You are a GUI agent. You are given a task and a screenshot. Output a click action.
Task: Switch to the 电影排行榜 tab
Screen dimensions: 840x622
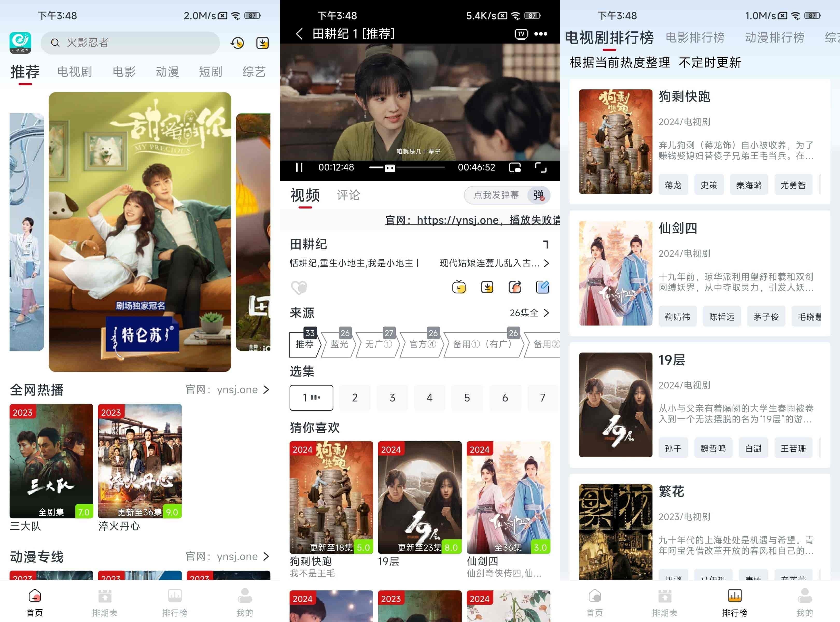(x=695, y=38)
